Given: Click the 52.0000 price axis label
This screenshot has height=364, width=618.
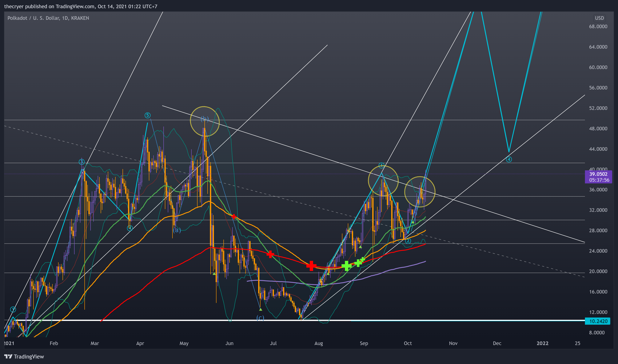Looking at the screenshot, I should 598,108.
